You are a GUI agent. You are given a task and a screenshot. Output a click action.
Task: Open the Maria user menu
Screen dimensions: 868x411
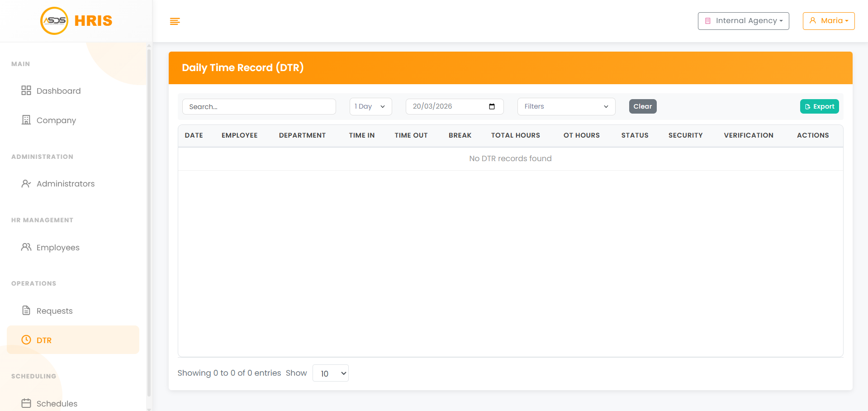click(x=828, y=21)
